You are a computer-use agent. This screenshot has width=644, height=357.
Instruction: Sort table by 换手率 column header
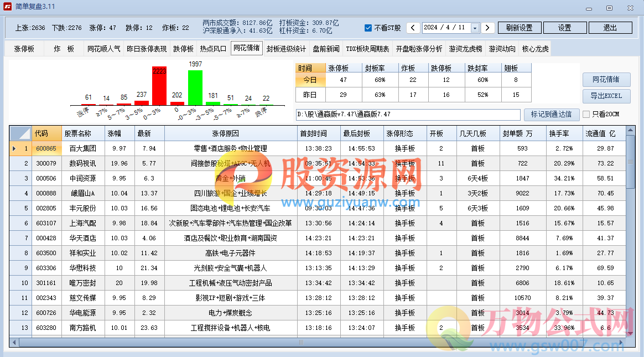point(560,133)
